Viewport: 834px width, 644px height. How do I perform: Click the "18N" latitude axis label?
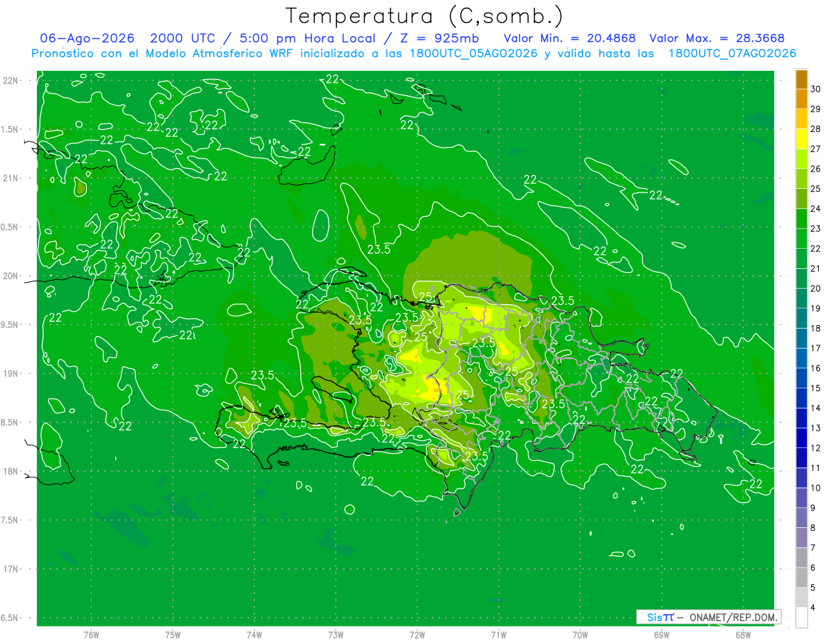pos(11,471)
